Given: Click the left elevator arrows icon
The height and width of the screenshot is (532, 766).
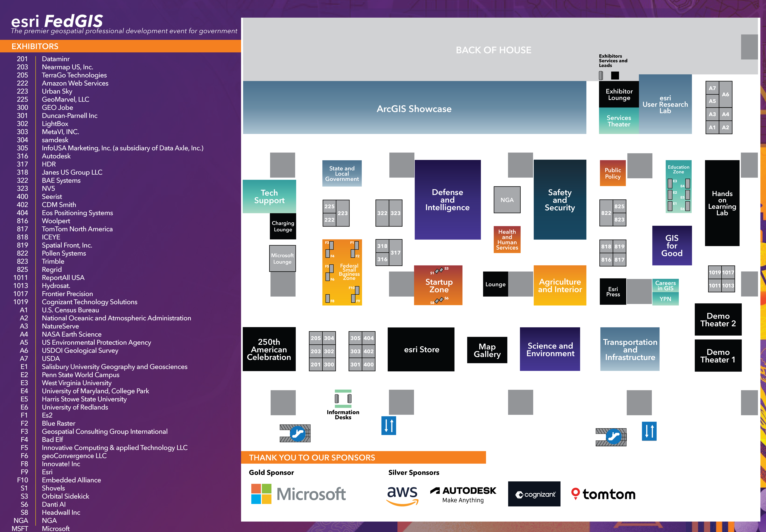Looking at the screenshot, I should tap(389, 426).
